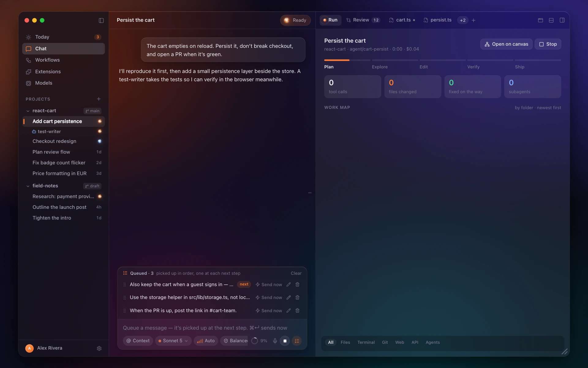Toggle the queue list icon in composer
The image size is (588, 368).
[297, 341]
